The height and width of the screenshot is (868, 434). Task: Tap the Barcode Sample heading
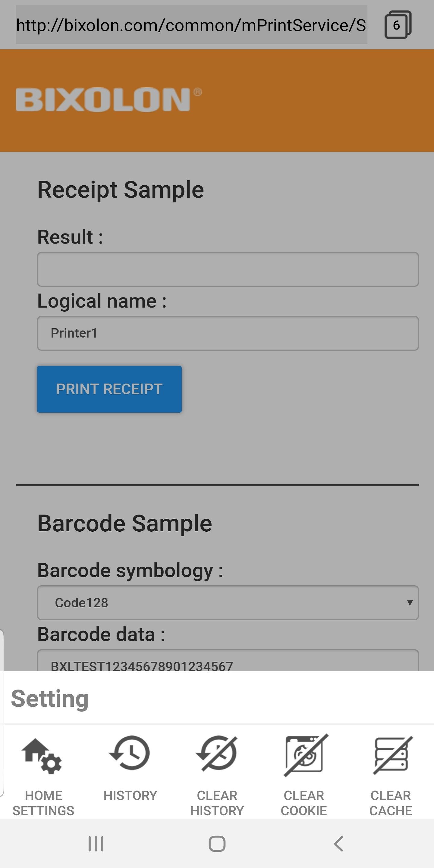124,523
